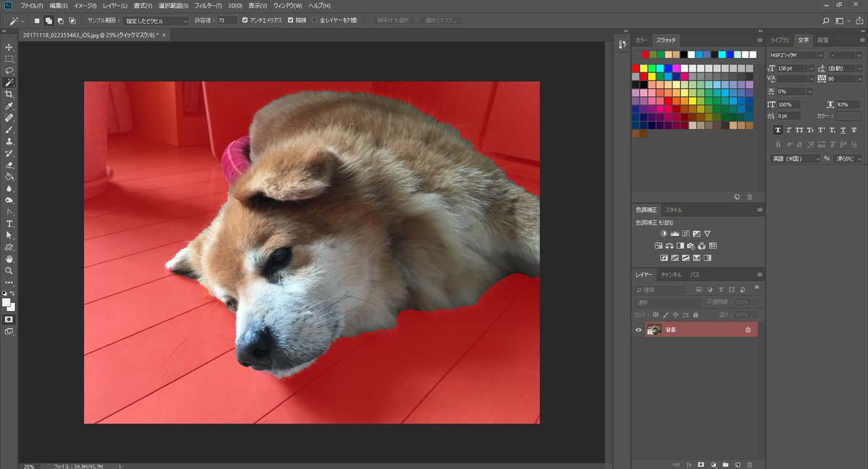Toggle the 隣接 checkbox
The height and width of the screenshot is (469, 868).
[x=290, y=20]
